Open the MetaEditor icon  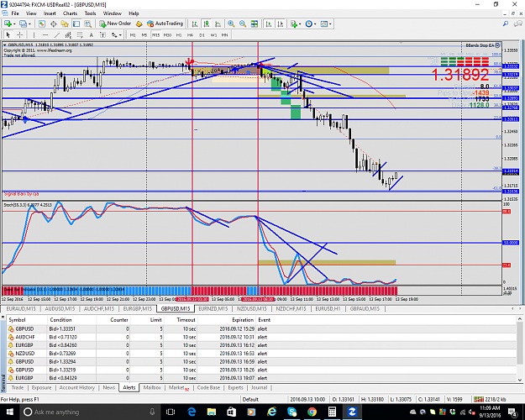(139, 24)
